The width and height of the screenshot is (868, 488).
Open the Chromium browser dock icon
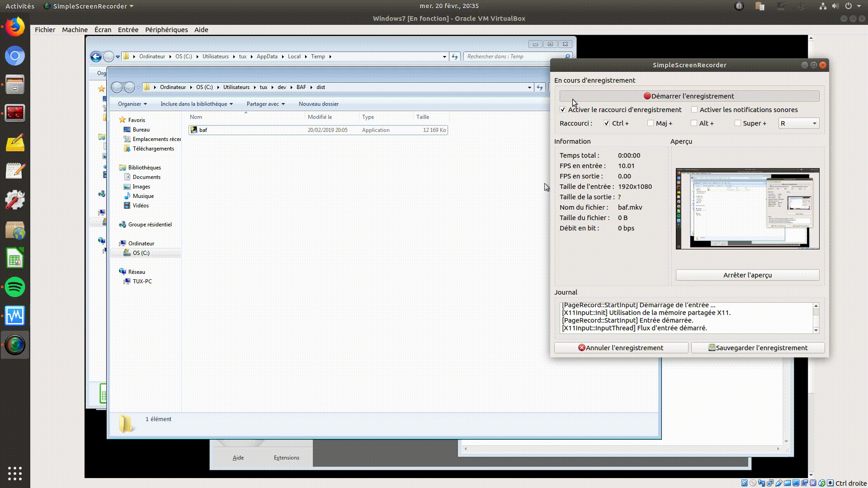[x=15, y=56]
